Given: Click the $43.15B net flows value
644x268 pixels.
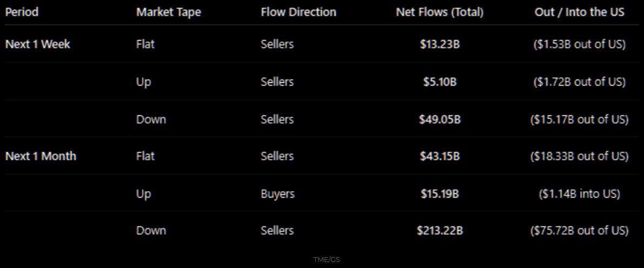Looking at the screenshot, I should pos(440,156).
